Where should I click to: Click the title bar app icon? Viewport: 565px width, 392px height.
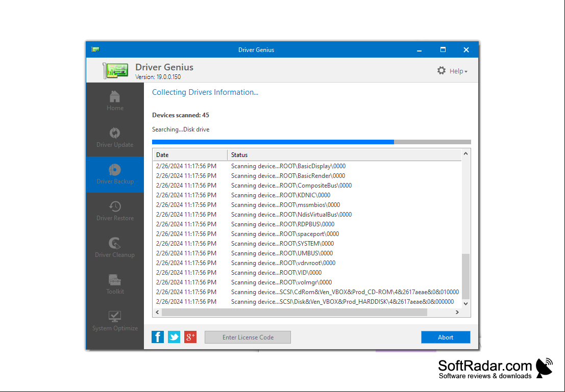pos(95,49)
